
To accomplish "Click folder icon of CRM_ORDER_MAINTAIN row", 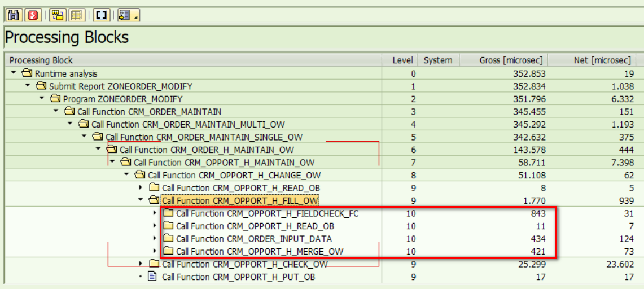I will [69, 112].
